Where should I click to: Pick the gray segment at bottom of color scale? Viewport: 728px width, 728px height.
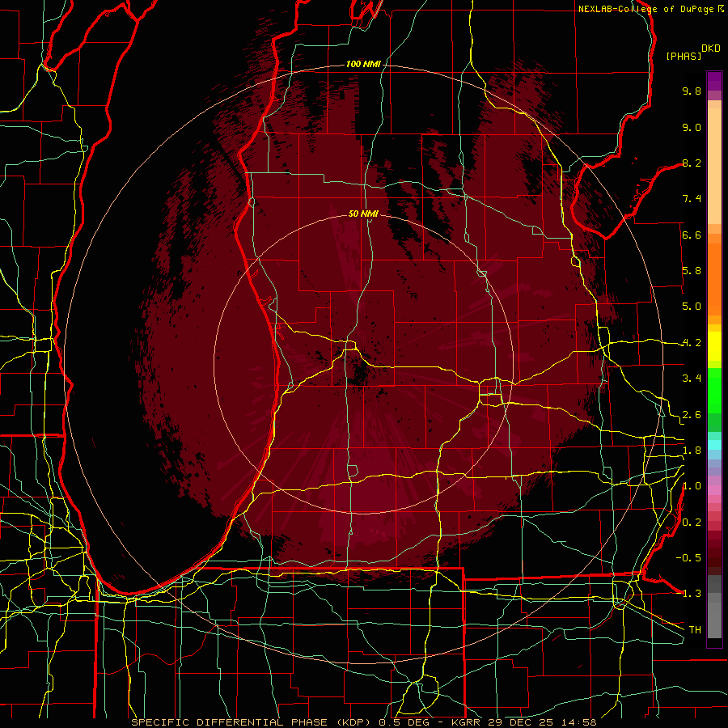(714, 617)
